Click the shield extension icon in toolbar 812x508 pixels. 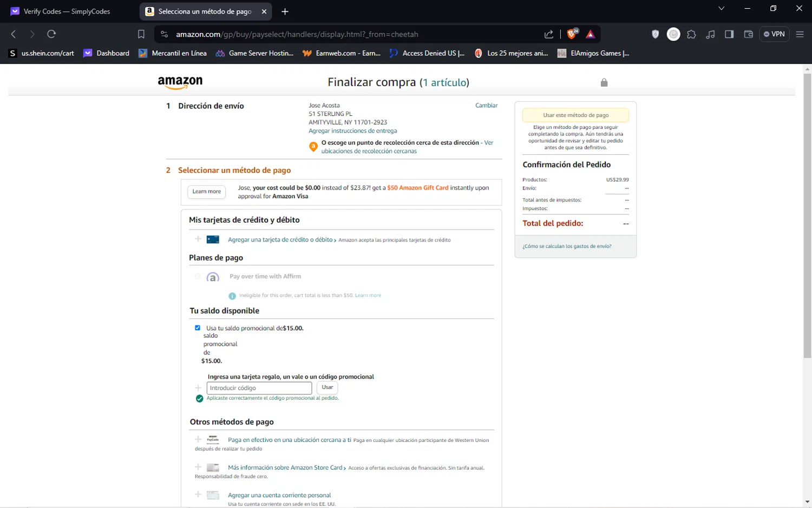point(656,34)
